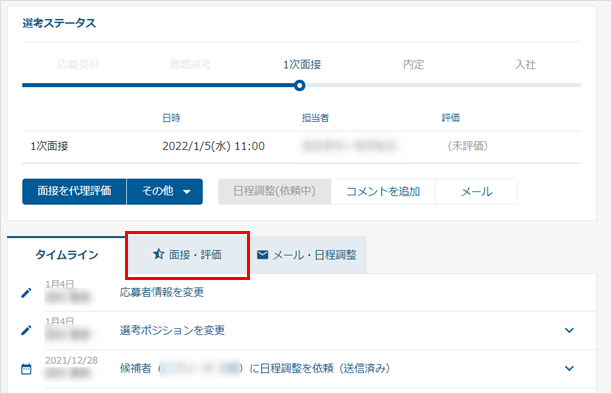Select the 内定 stage label
Viewport: 612px width, 394px height.
click(x=413, y=64)
